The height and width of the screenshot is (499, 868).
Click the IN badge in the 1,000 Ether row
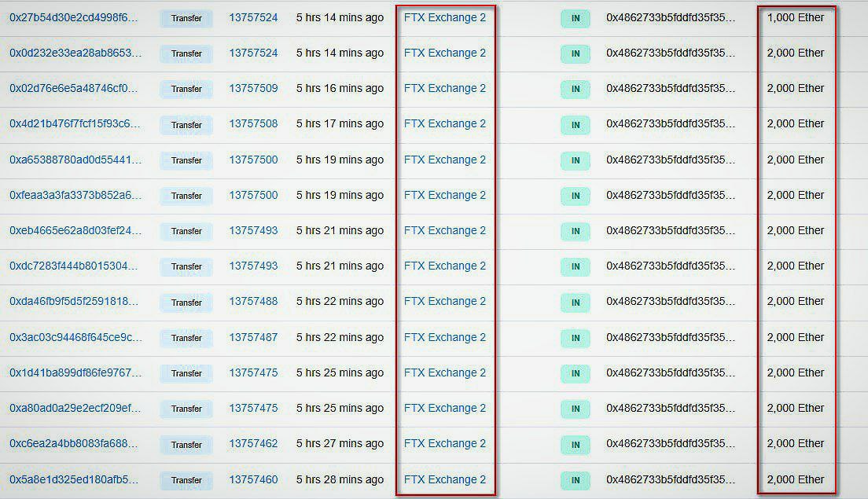pos(576,18)
